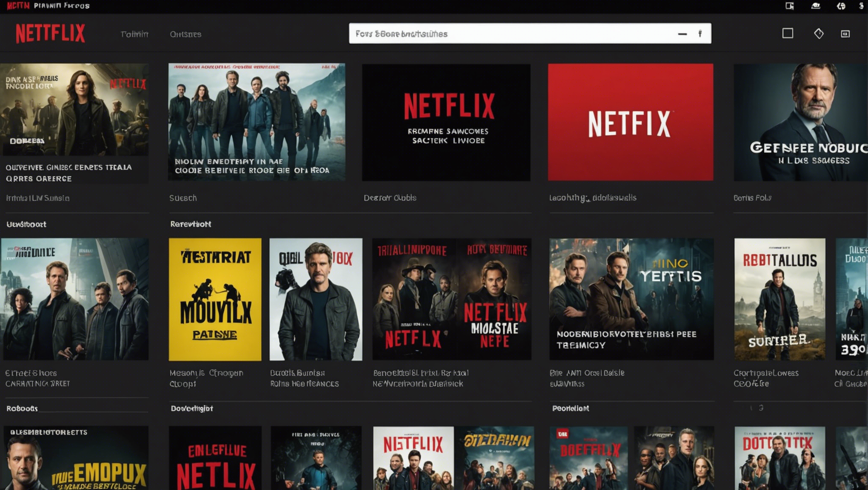Open the wide 'YEITTIS' two-men poster
Viewport: 868px width, 490px height.
tap(631, 299)
